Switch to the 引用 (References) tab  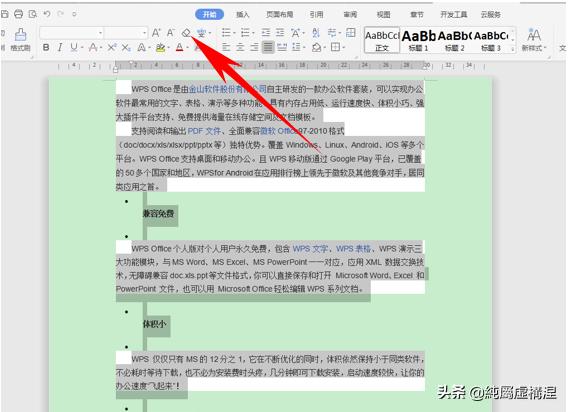[x=316, y=15]
